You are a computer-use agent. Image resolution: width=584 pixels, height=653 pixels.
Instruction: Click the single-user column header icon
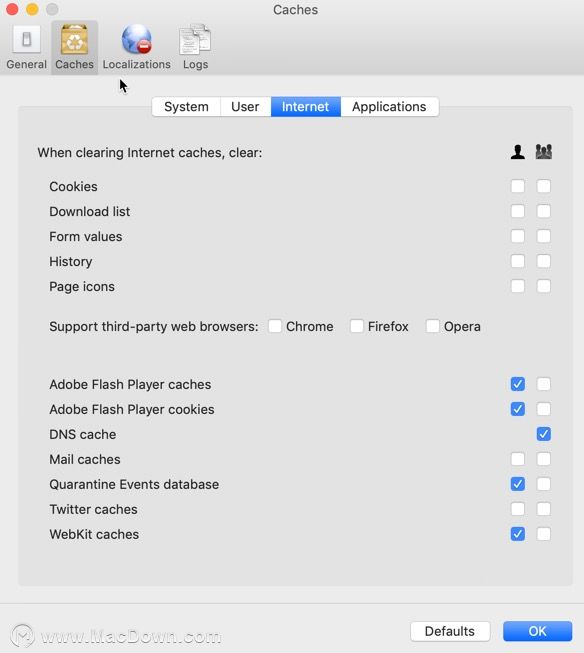(x=518, y=152)
